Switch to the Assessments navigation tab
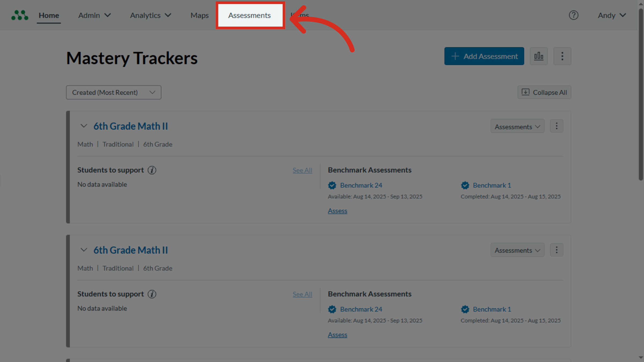 point(250,15)
